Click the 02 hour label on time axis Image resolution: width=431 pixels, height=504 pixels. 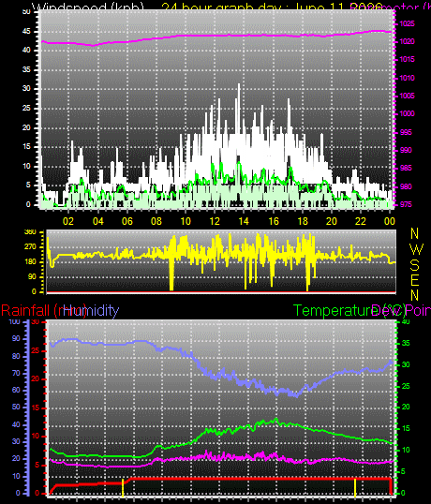pos(68,221)
